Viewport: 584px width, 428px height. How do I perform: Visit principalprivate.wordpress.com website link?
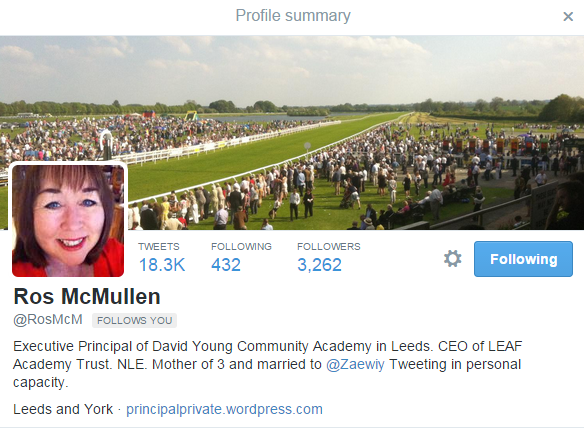pyautogui.click(x=224, y=409)
